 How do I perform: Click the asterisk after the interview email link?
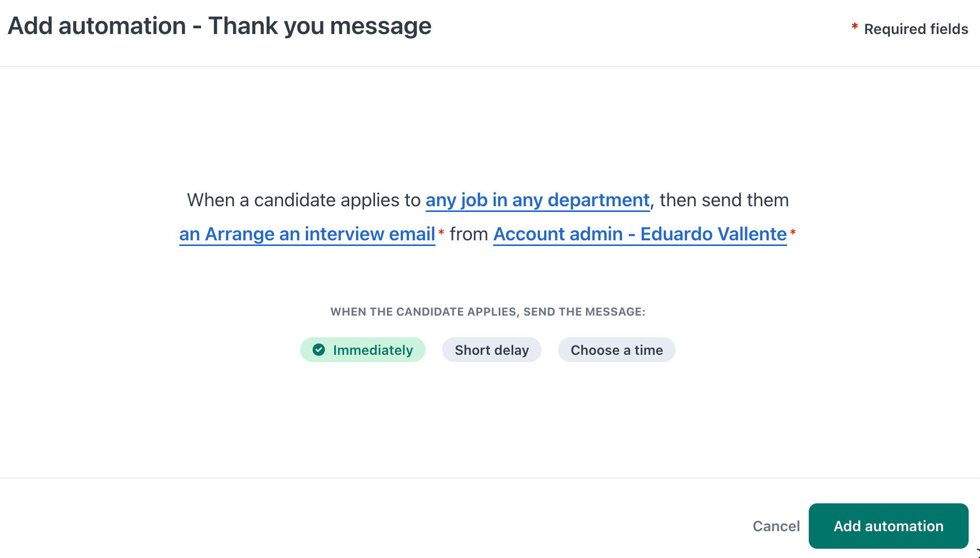(441, 233)
